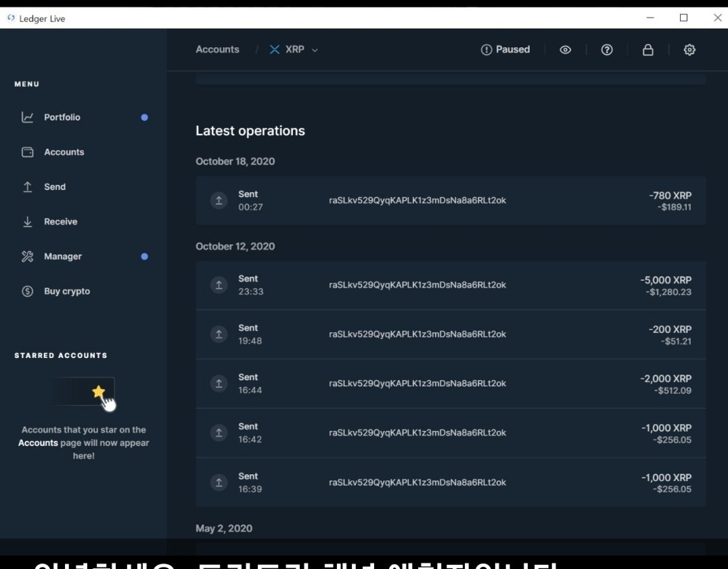Click the sent arrow icon for 16:42
The width and height of the screenshot is (728, 569).
click(219, 432)
